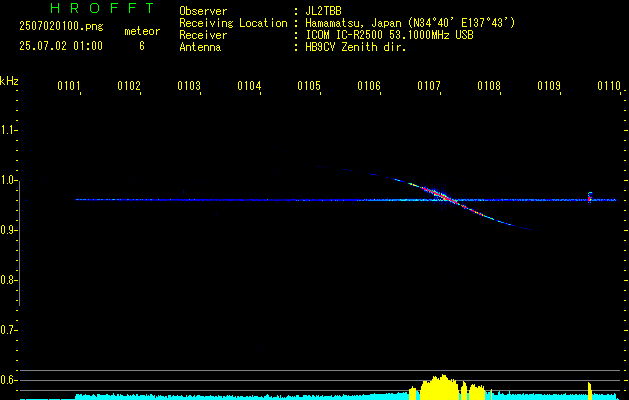Click the kHz axis unit label

pyautogui.click(x=9, y=81)
